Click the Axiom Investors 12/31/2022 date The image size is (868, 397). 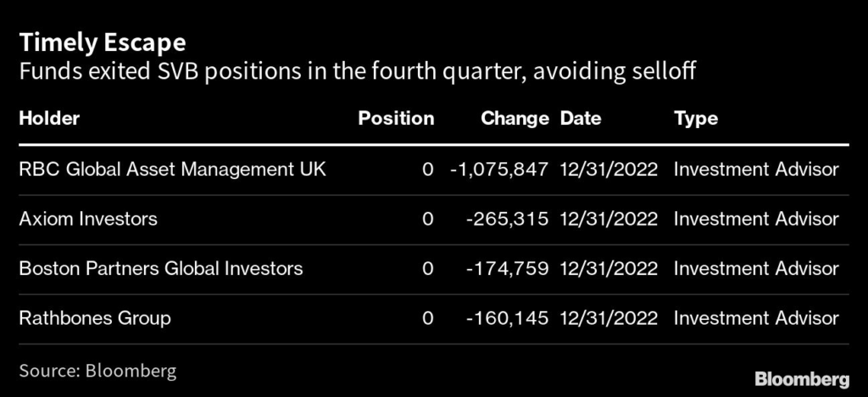click(609, 219)
